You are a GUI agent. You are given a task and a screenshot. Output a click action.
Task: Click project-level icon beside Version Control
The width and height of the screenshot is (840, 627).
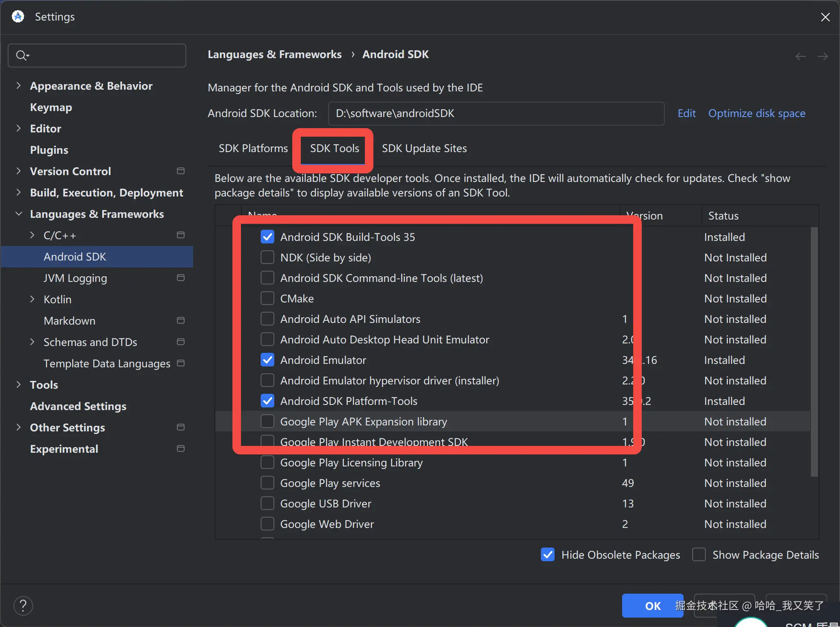[181, 171]
